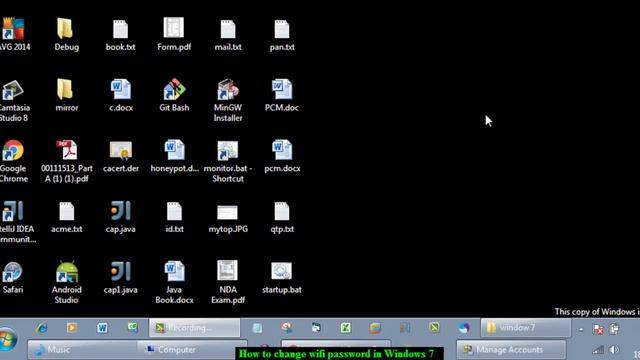Open Internet Explorer from the taskbar
Image resolution: width=640 pixels, height=360 pixels.
pos(42,327)
